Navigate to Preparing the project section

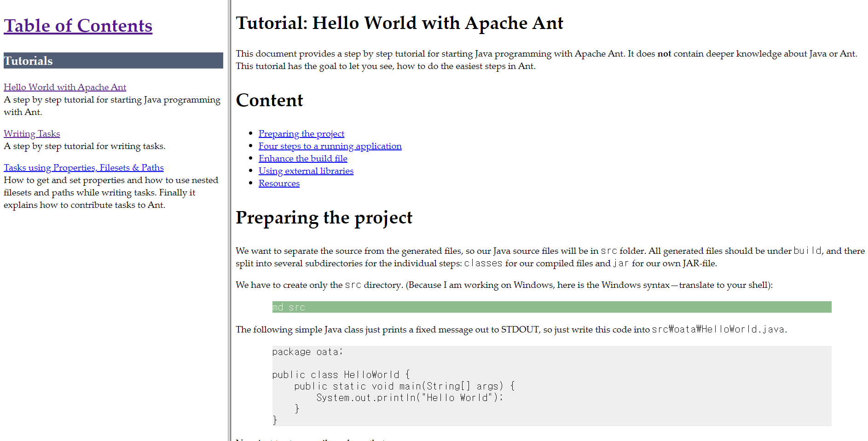click(301, 133)
